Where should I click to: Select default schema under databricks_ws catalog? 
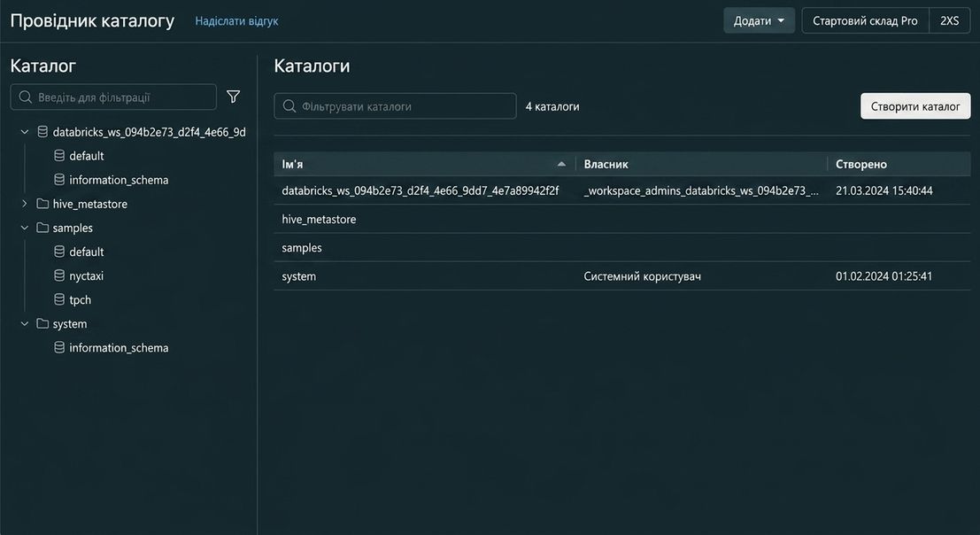tap(86, 156)
